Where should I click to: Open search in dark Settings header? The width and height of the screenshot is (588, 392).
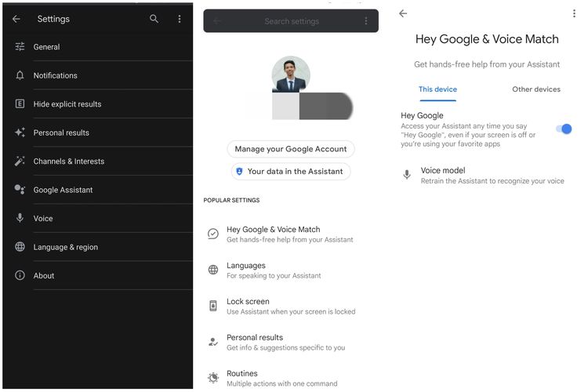[x=154, y=18]
